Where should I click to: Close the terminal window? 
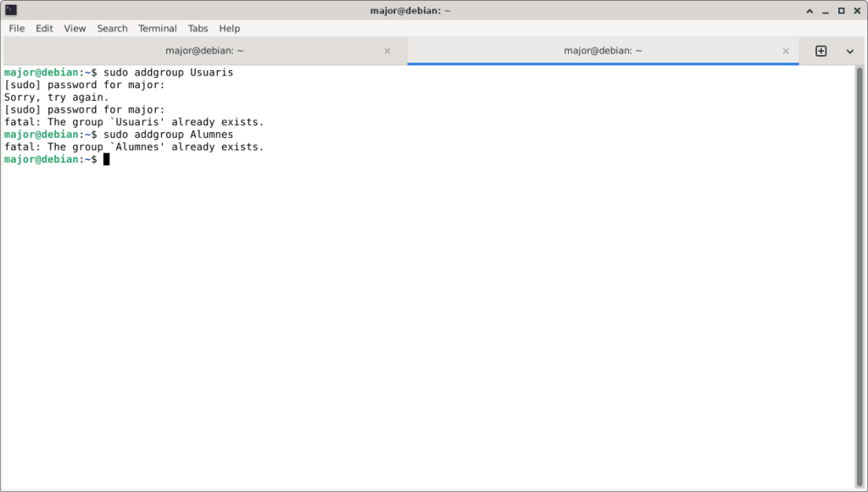(856, 10)
